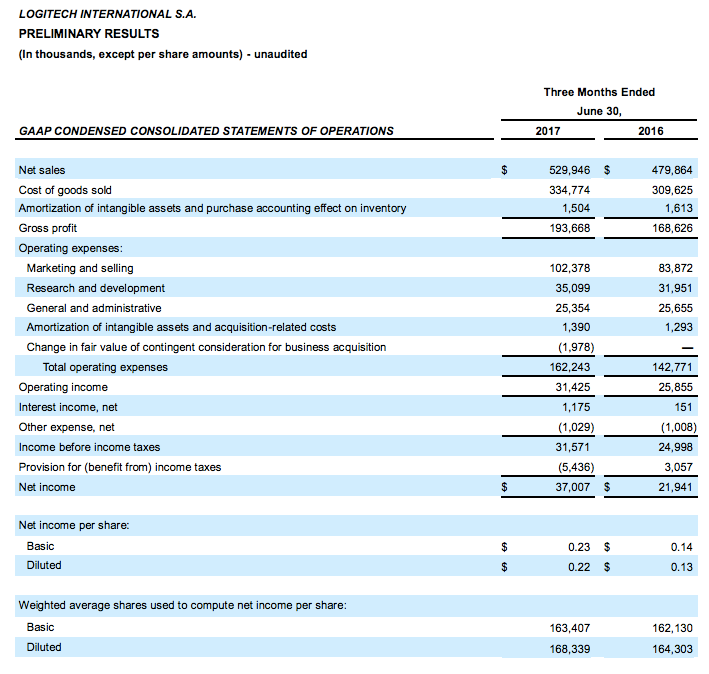This screenshot has width=709, height=674.
Task: Select R&D value 35,099
Action: (x=572, y=288)
